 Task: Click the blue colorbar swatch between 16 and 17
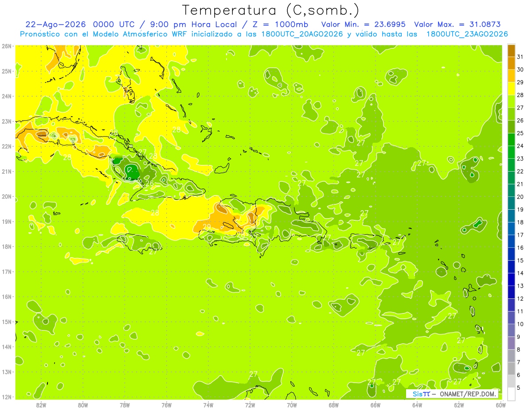(511, 242)
